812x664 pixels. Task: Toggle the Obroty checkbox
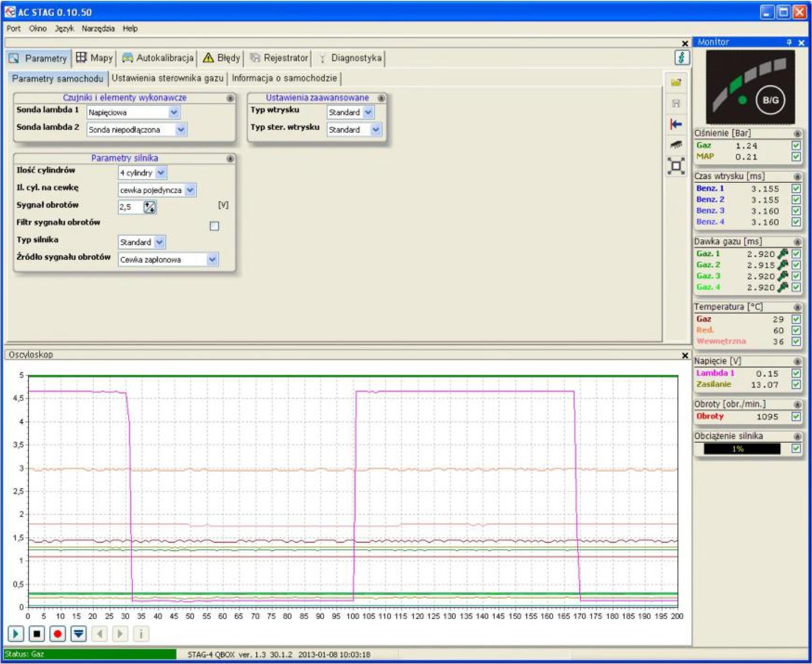tap(796, 417)
